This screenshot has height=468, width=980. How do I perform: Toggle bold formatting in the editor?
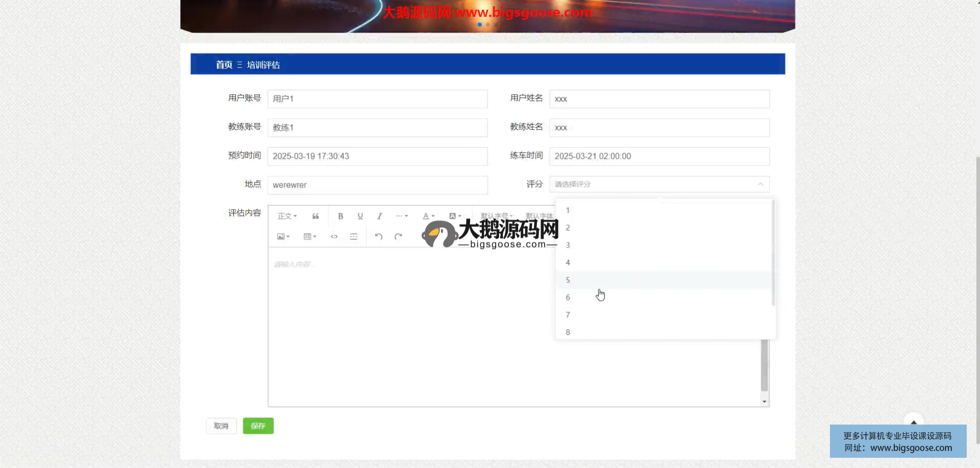coord(340,216)
